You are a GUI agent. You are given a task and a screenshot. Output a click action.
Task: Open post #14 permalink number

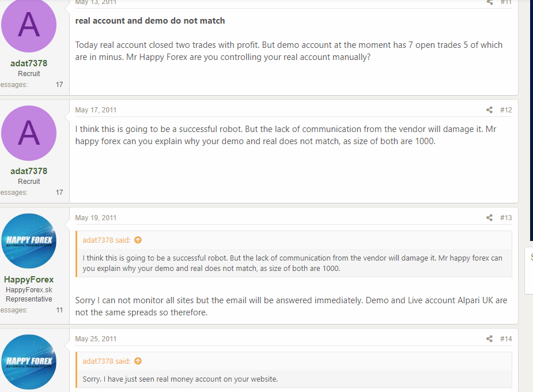pos(505,339)
